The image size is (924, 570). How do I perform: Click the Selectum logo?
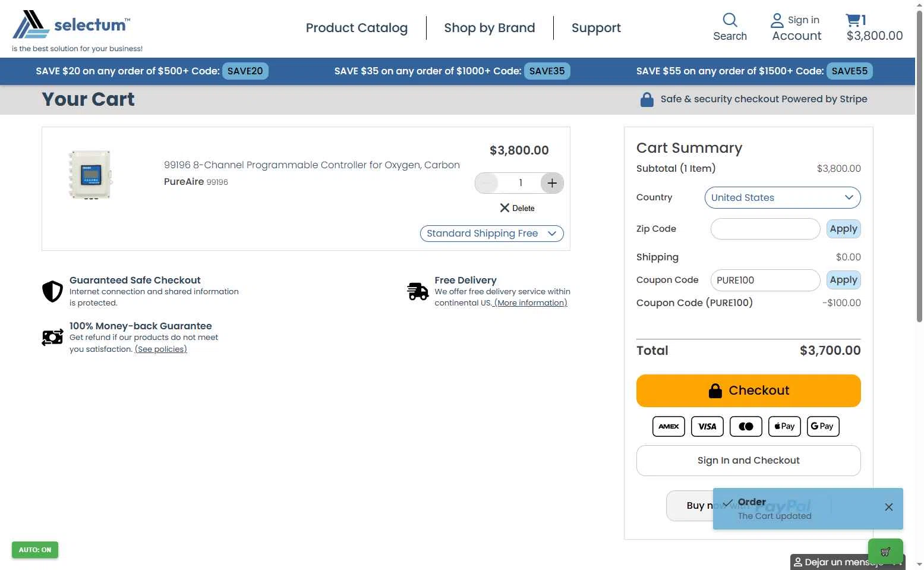pyautogui.click(x=71, y=25)
